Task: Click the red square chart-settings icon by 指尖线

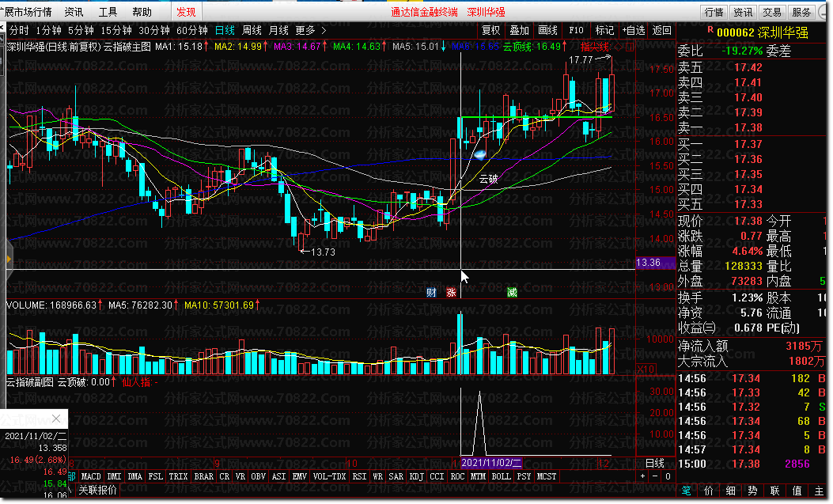Action: point(630,47)
